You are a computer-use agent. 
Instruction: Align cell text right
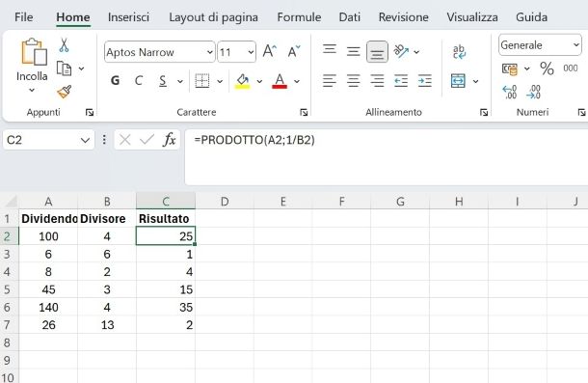377,81
